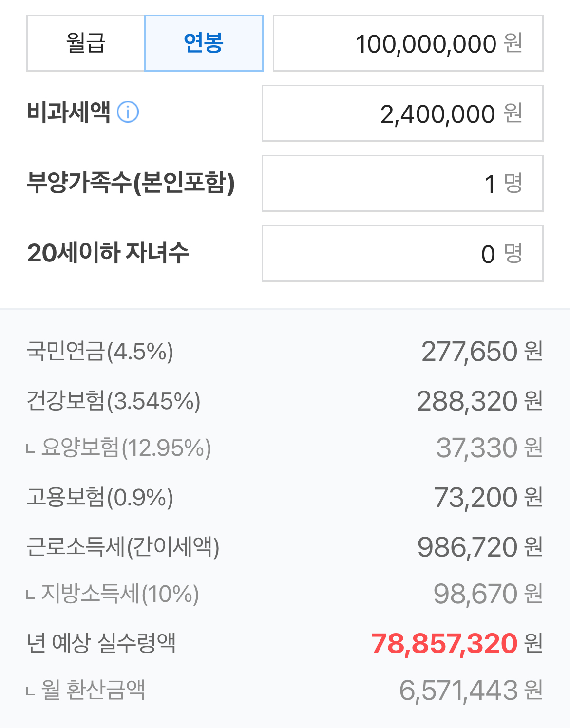Select the 20세이하 자녀수 input field
Screen dimensions: 570x728
(402, 254)
